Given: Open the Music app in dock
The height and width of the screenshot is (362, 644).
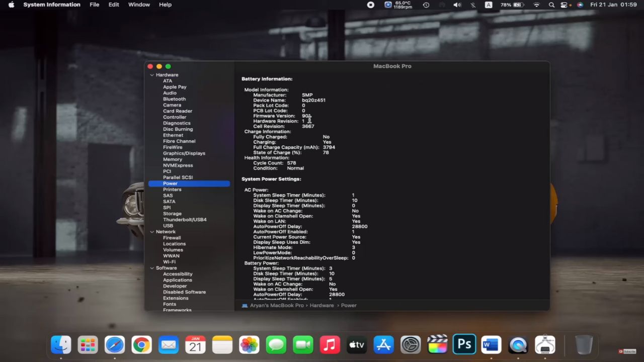Looking at the screenshot, I should [x=330, y=345].
